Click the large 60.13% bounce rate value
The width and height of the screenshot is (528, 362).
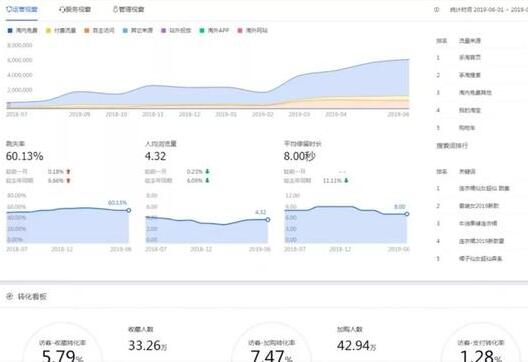click(x=25, y=156)
